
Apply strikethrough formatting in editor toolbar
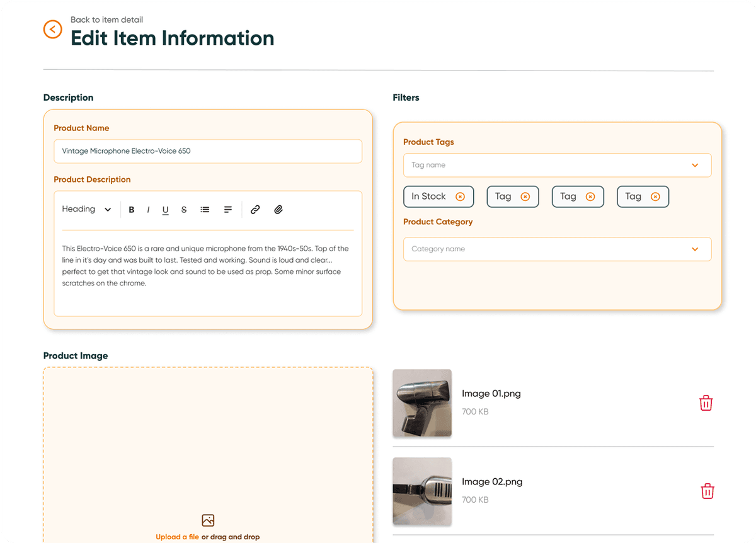[184, 210]
